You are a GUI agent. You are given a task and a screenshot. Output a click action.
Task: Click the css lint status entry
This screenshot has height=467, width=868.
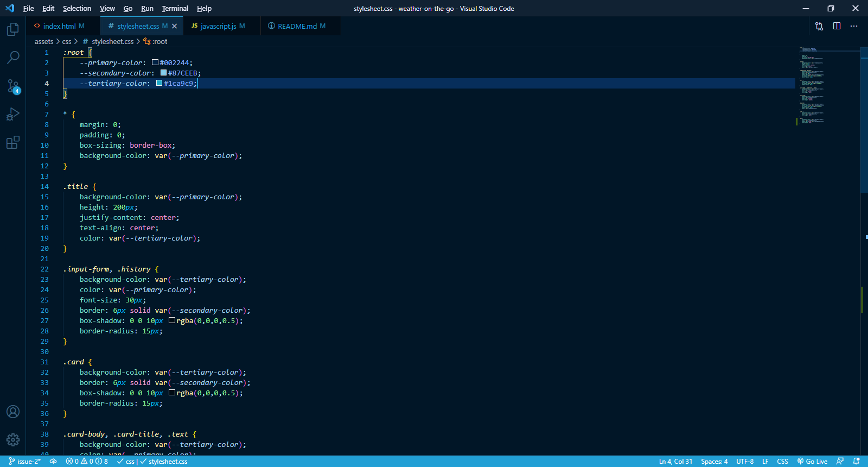click(x=127, y=462)
